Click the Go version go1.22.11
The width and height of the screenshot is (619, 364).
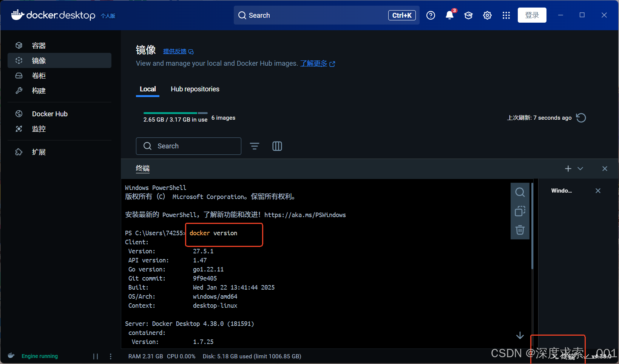point(208,269)
